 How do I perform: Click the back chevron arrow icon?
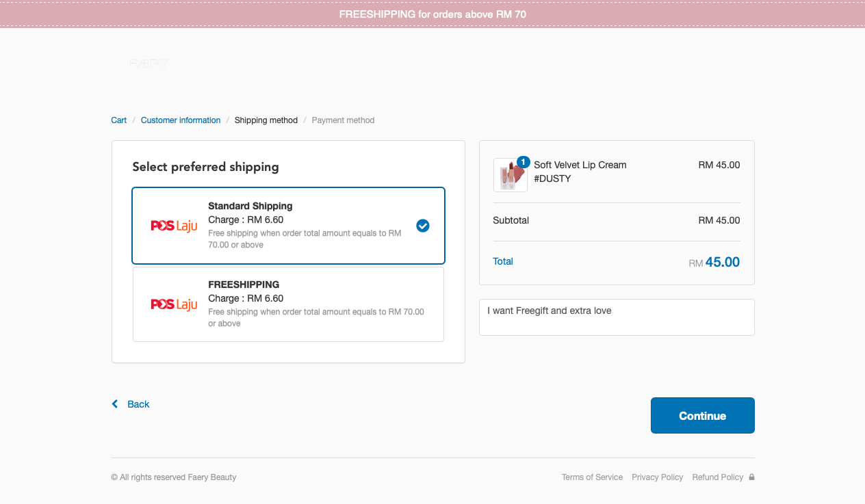click(115, 404)
